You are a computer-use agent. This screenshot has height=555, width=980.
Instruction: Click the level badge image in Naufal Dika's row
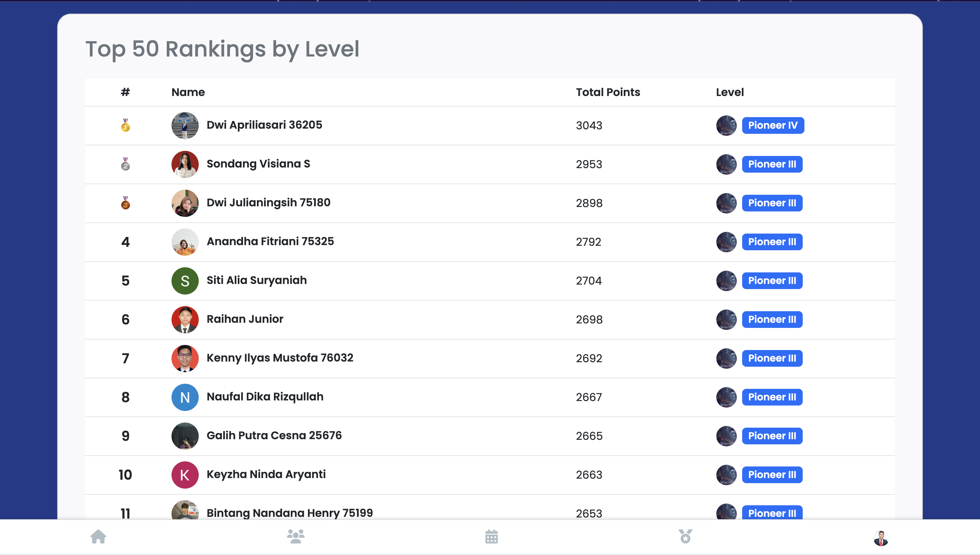[x=726, y=397]
